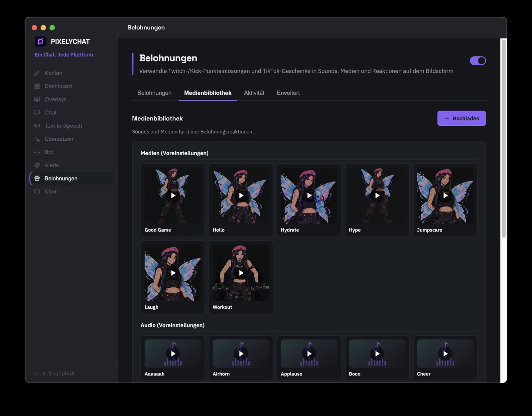Play the Jumpscare media clip
This screenshot has width=532, height=416.
click(445, 196)
